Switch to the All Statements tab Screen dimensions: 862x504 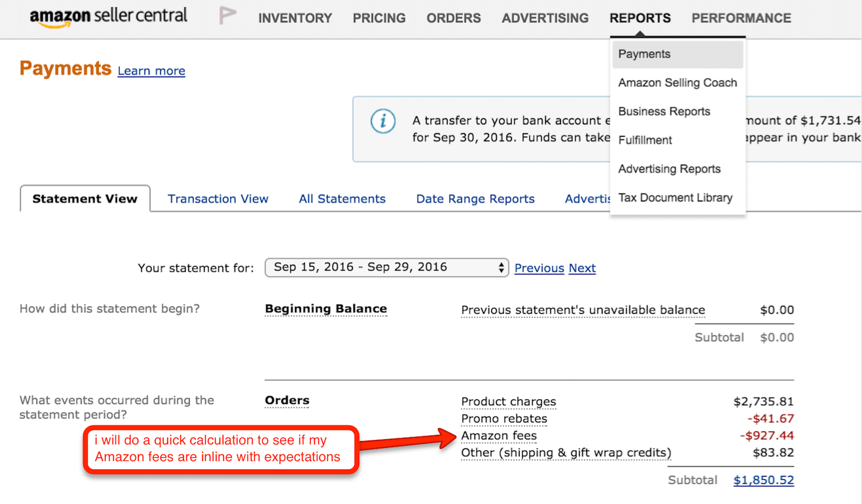342,199
